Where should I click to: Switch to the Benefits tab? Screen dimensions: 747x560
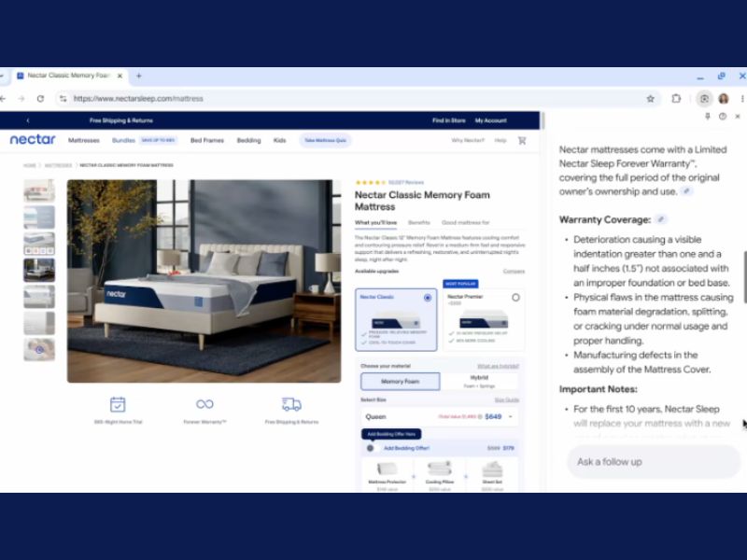click(x=419, y=223)
